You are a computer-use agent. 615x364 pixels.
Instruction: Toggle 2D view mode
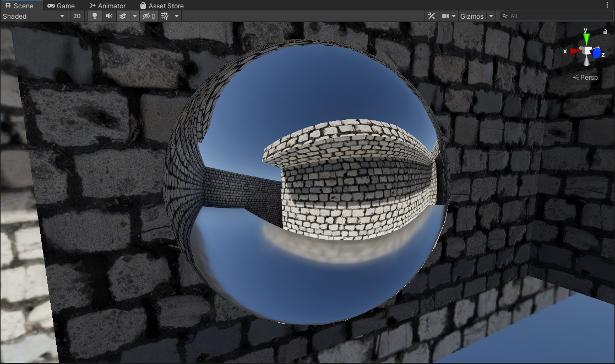[77, 16]
